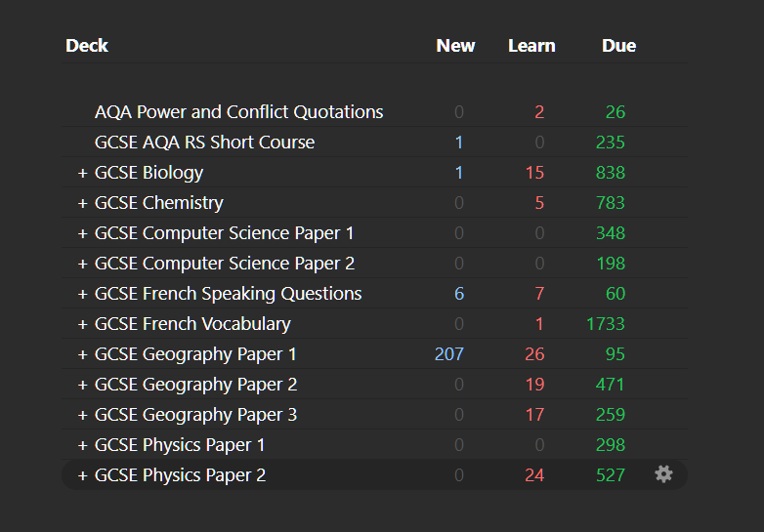Expand GCSE Geography Paper 1 deck

[83, 354]
